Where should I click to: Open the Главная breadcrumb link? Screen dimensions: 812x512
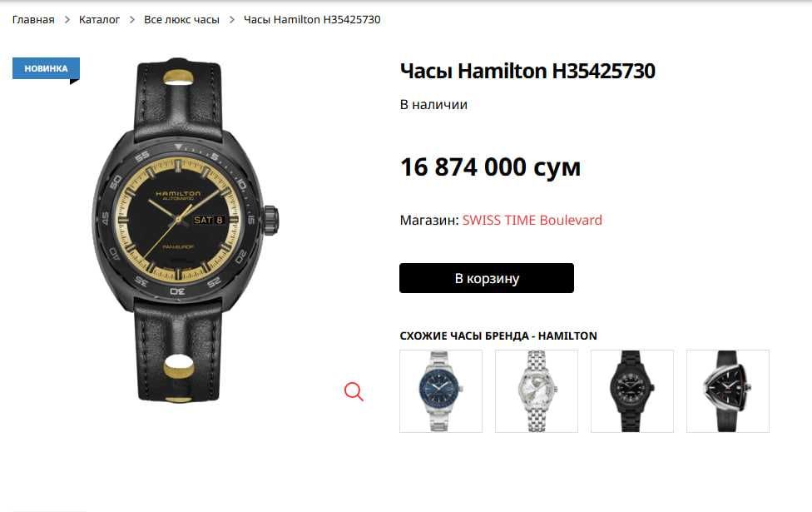[x=33, y=20]
